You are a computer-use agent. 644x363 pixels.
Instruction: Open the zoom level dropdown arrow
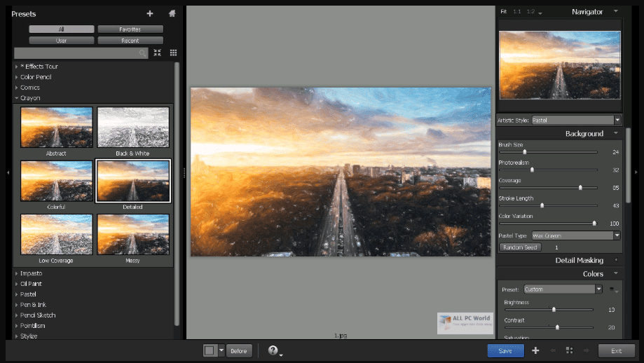540,13
